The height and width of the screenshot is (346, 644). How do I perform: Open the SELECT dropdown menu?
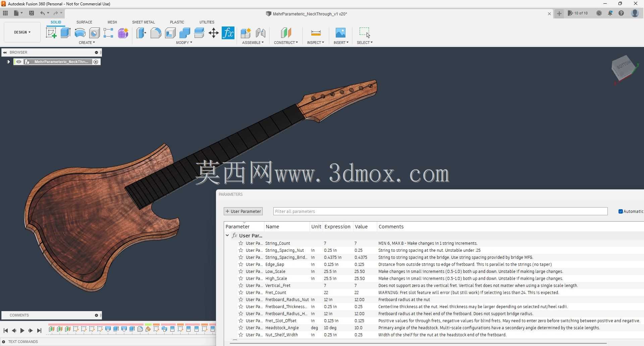[365, 43]
